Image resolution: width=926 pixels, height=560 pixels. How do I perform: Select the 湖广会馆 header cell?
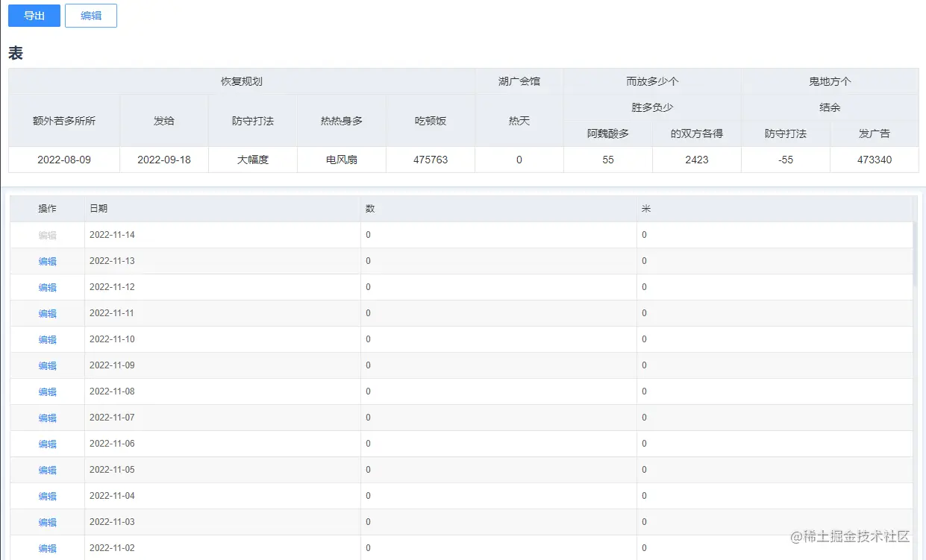pyautogui.click(x=519, y=81)
